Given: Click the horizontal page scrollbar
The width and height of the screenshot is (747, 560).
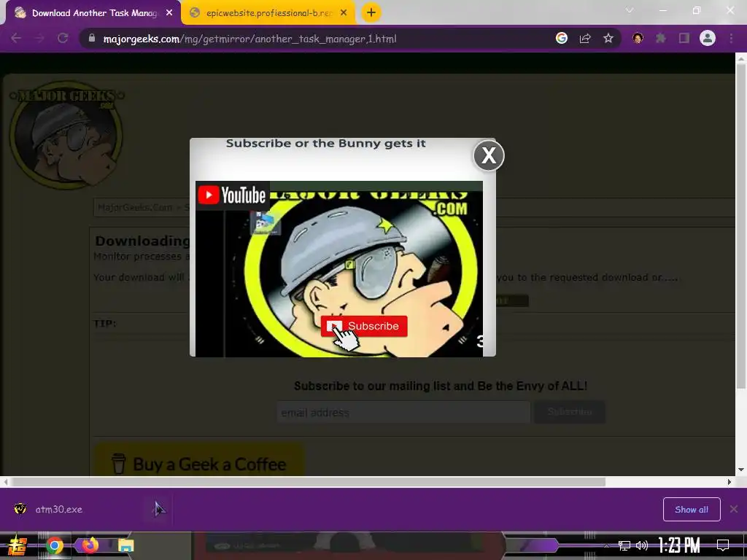Looking at the screenshot, I should (x=308, y=482).
